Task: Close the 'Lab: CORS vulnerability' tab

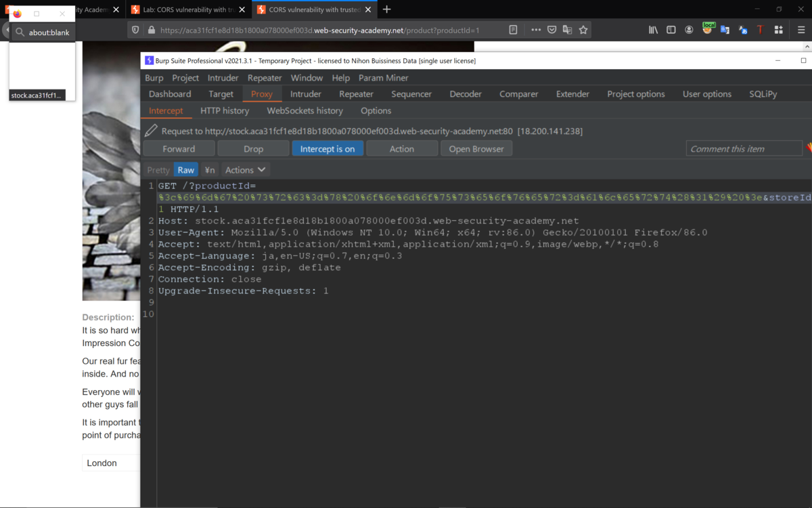Action: (242, 9)
